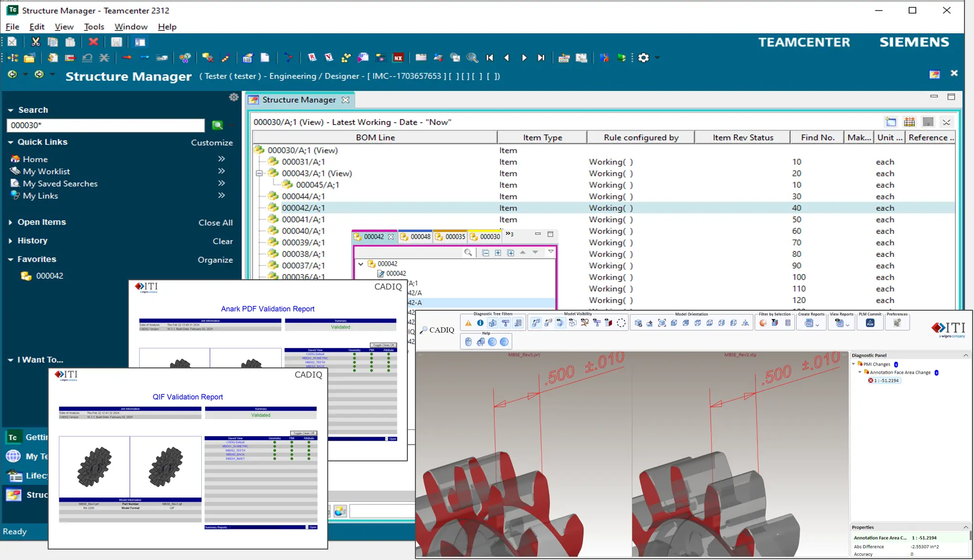The height and width of the screenshot is (560, 974).
Task: Click the Getting Started Tc icon
Action: click(13, 437)
